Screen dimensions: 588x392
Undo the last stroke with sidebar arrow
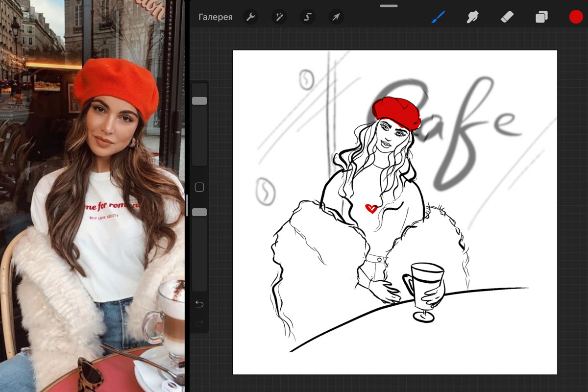click(199, 304)
